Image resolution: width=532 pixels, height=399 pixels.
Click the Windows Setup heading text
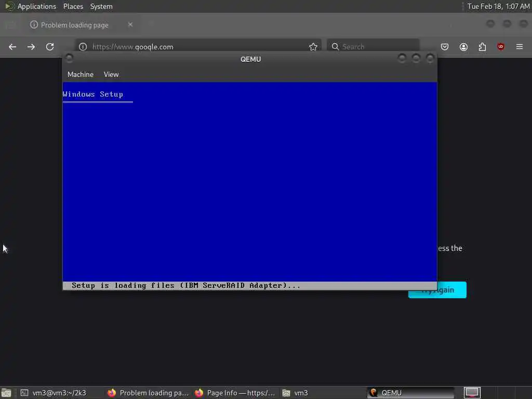[92, 95]
